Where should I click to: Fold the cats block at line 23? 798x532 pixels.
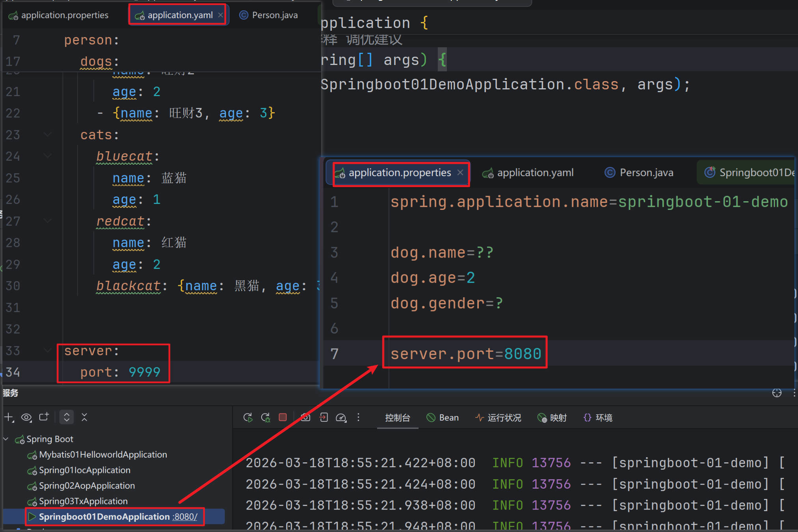pyautogui.click(x=48, y=135)
